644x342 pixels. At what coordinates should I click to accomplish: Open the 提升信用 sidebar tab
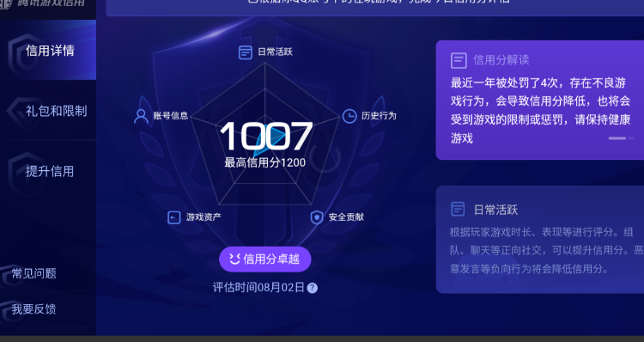point(48,171)
